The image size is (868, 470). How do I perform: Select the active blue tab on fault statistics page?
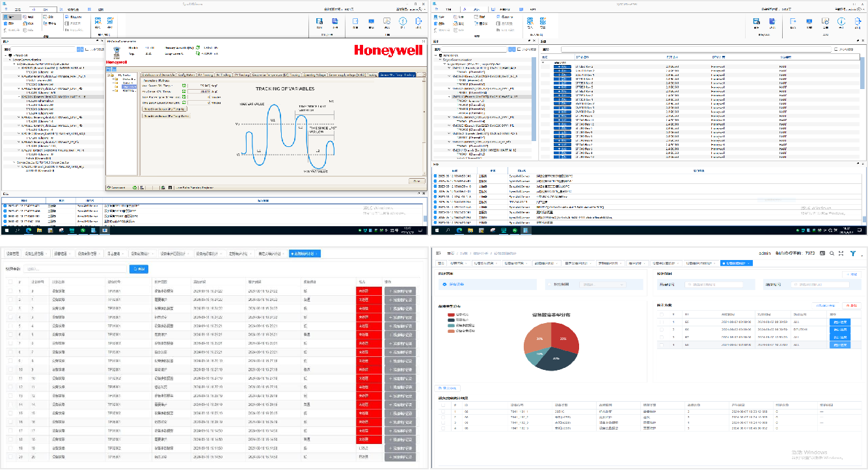click(737, 263)
